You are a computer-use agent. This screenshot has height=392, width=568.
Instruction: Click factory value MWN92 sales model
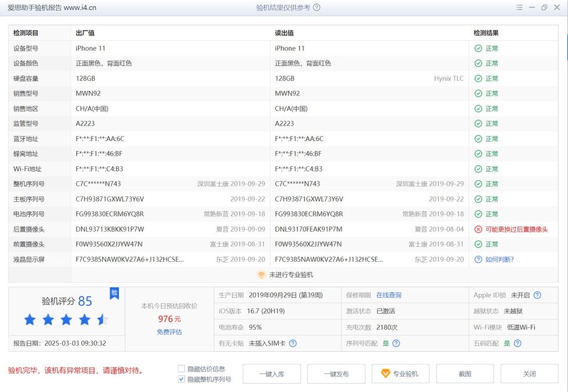[88, 93]
